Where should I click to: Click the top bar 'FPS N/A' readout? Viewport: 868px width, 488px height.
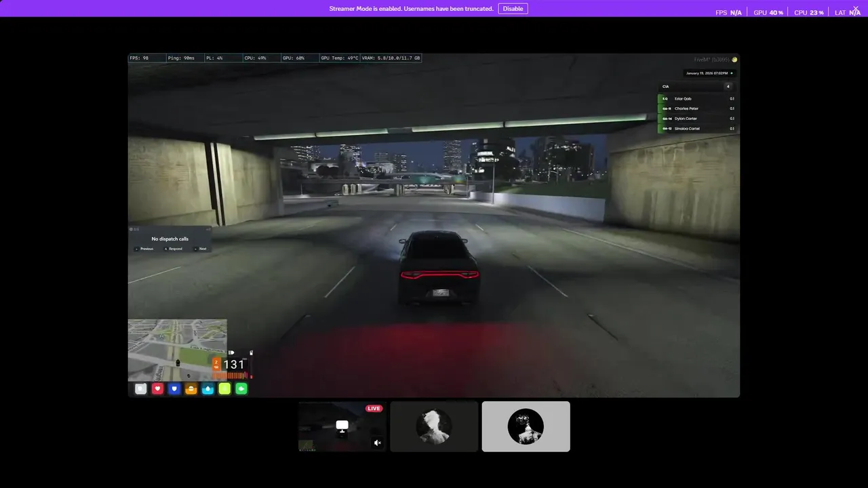point(728,13)
